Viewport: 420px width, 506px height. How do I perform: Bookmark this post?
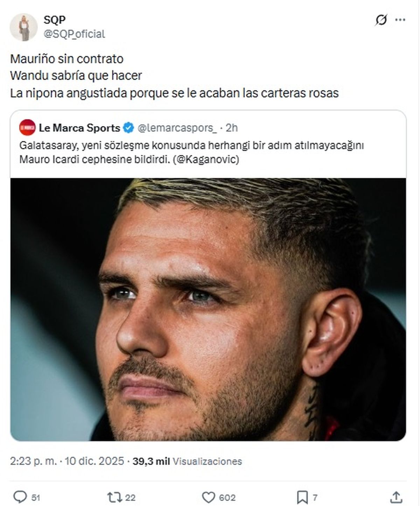pyautogui.click(x=302, y=497)
